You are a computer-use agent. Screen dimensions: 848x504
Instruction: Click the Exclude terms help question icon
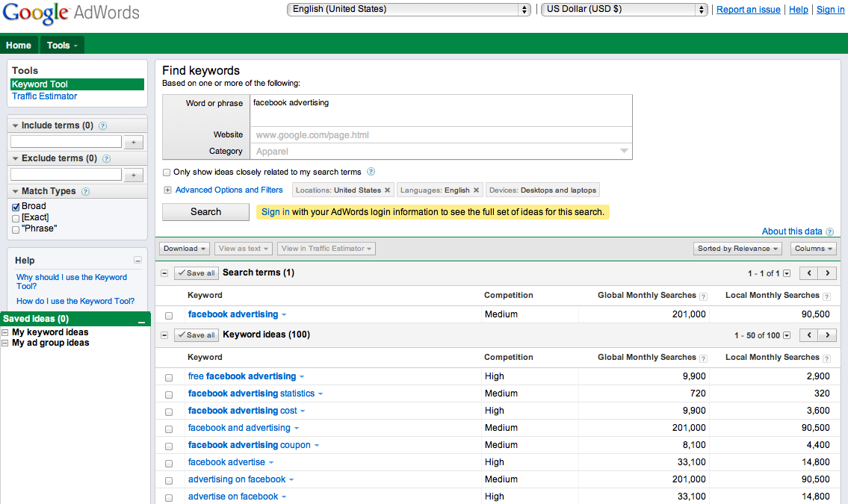tap(107, 159)
